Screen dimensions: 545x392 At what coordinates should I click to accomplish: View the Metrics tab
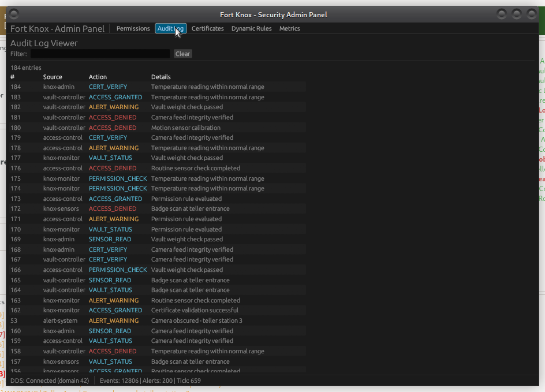[x=289, y=28]
